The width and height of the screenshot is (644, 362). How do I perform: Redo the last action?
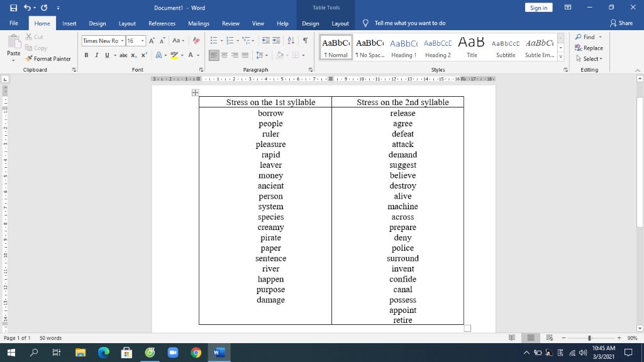pyautogui.click(x=45, y=8)
